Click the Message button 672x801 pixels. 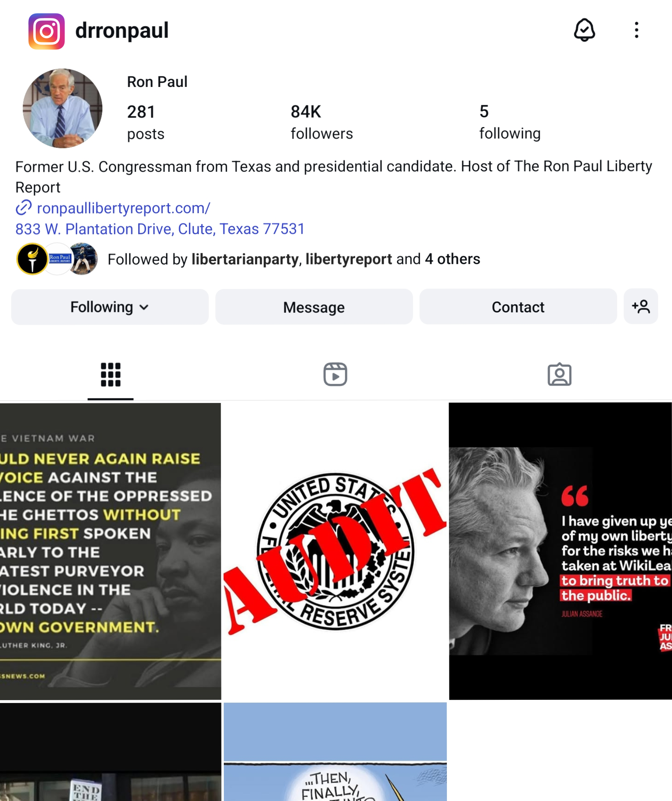coord(314,307)
